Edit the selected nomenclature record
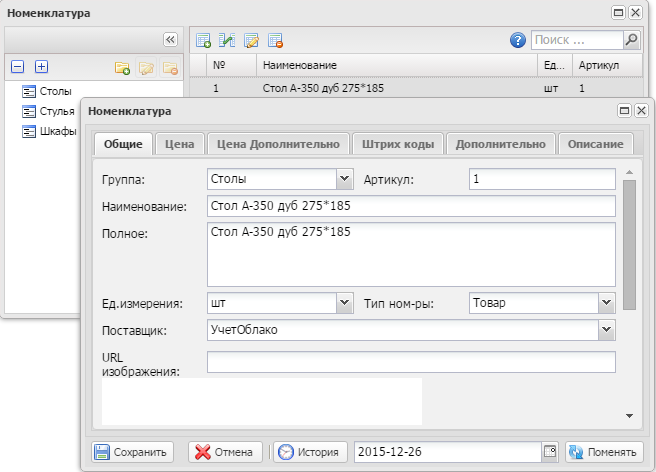The image size is (656, 472). (x=251, y=40)
